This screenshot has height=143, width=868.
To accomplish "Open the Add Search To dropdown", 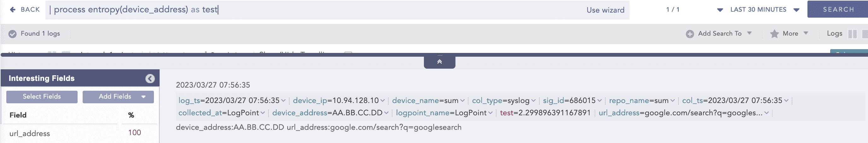I will click(749, 33).
